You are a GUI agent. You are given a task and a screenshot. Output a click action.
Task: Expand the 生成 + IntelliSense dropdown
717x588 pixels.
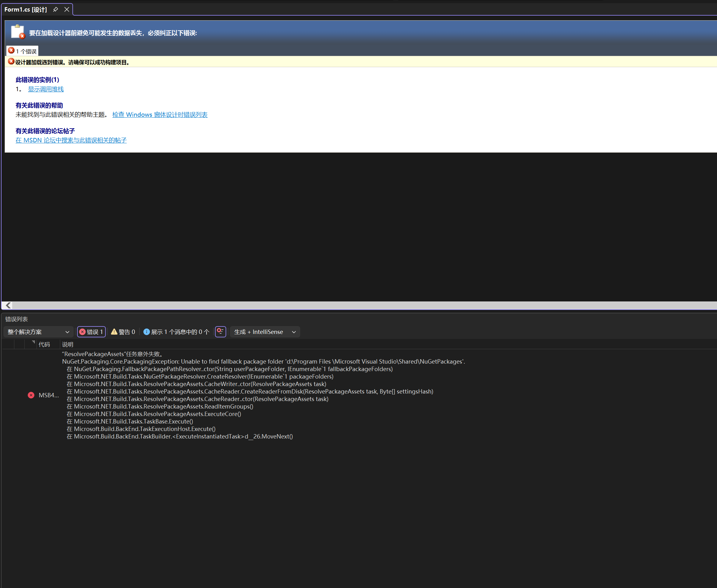pyautogui.click(x=265, y=332)
